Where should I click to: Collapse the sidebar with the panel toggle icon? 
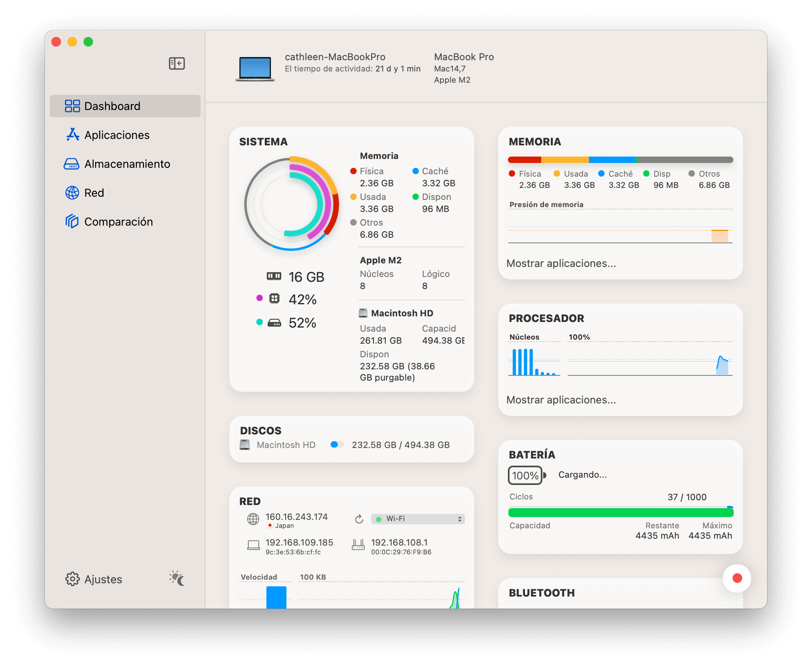click(x=177, y=63)
